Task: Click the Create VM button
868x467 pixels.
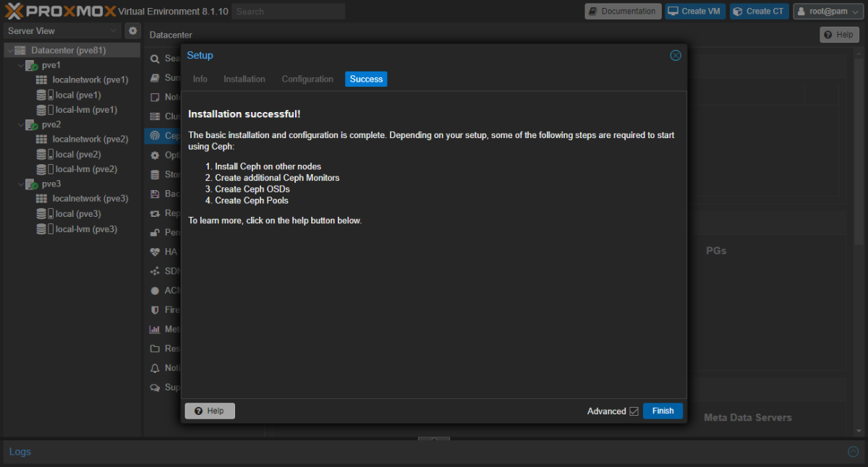Action: point(695,12)
